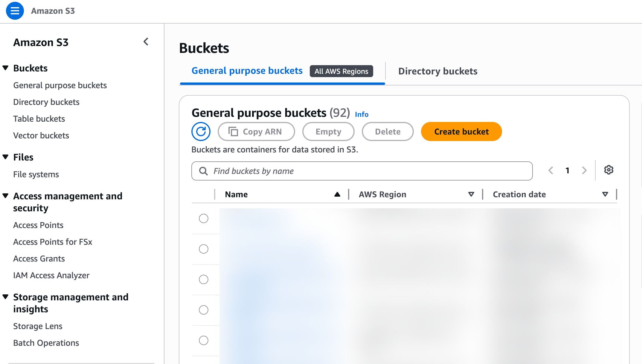Viewport: 642px width, 364px height.
Task: Click the Delete button
Action: coord(388,131)
